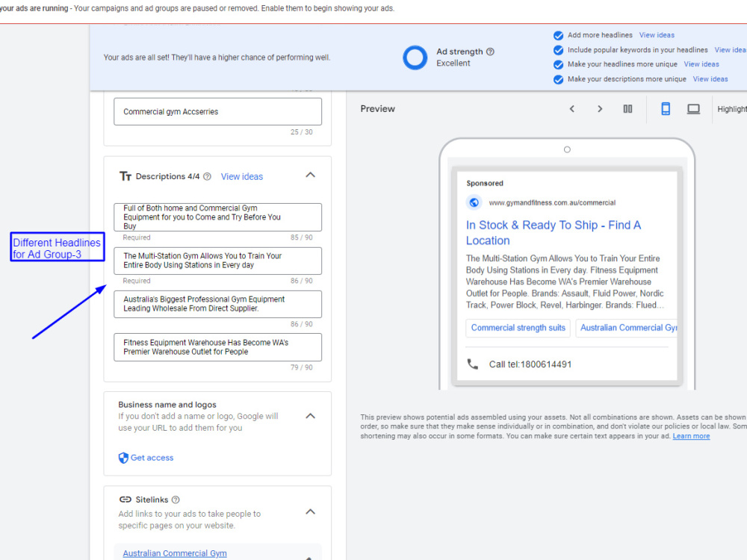Viewport: 747px width, 560px height.
Task: Open Learn more link under preview
Action: tap(691, 436)
